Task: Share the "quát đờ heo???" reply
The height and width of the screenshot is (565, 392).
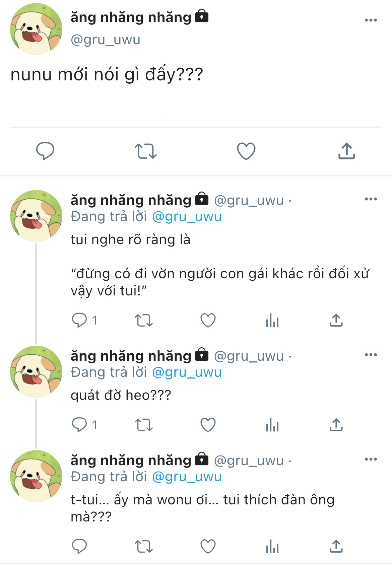Action: coord(336,425)
